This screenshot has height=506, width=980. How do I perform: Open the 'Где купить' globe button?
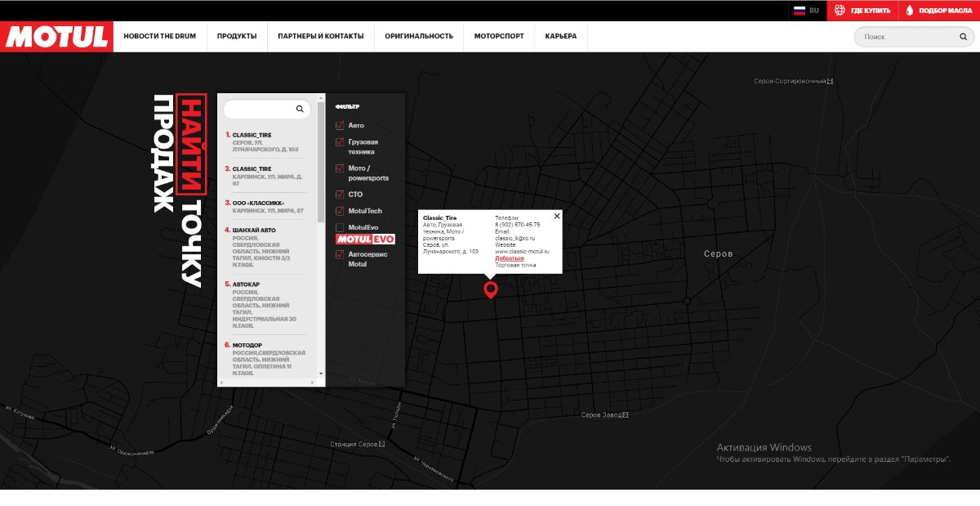point(862,11)
